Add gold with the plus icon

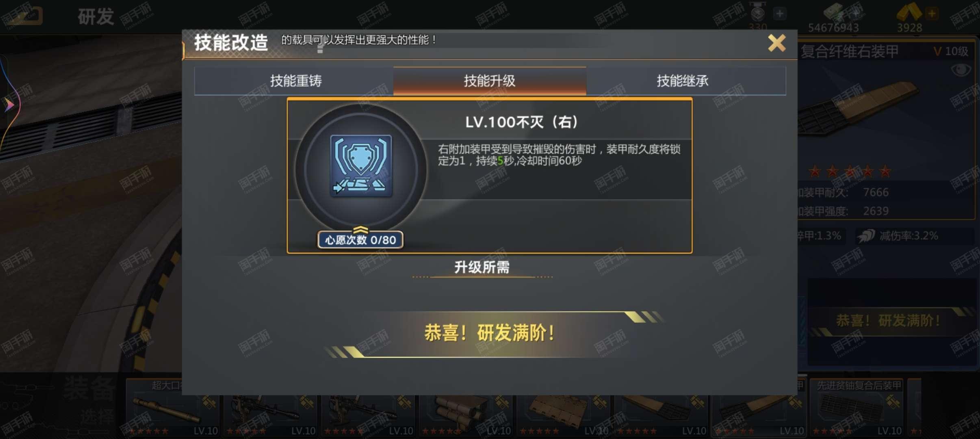pos(932,13)
